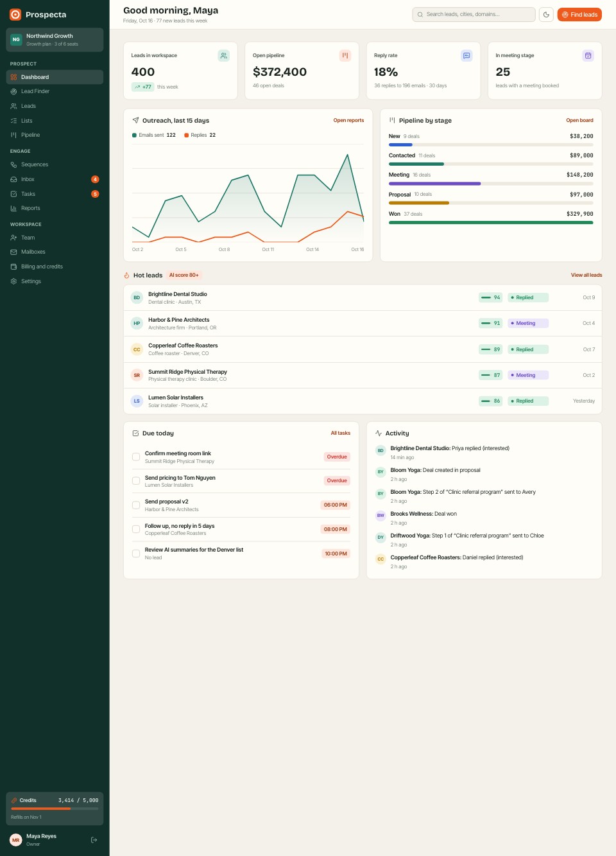616x856 pixels.
Task: Click Brooks Wellness: Deal won activity entry
Action: pyautogui.click(x=484, y=518)
